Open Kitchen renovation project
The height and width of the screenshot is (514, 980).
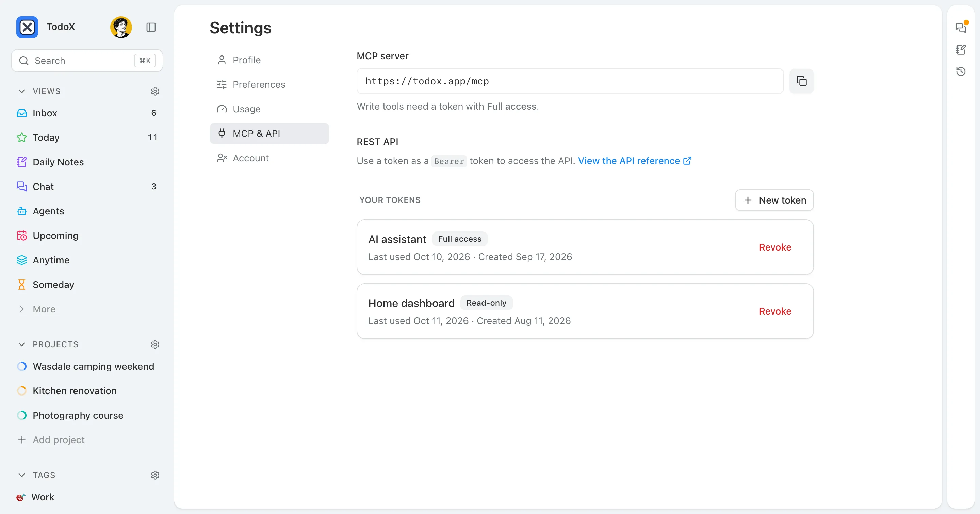click(x=87, y=391)
